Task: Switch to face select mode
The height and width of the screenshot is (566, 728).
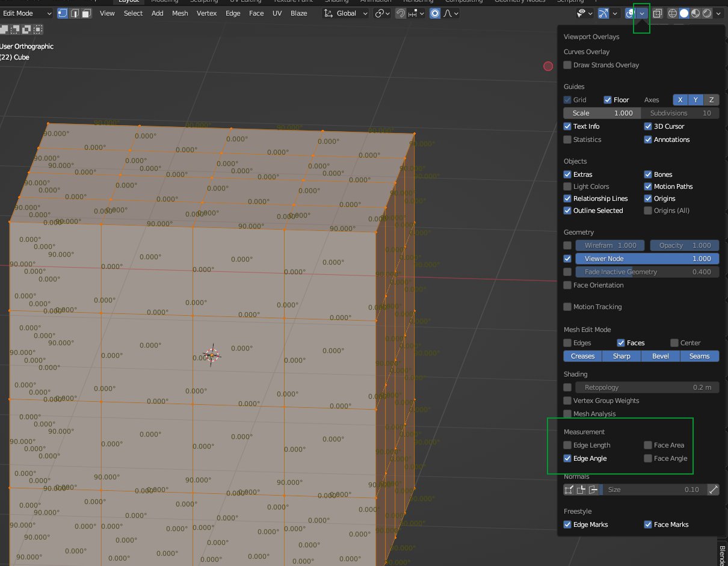Action: coord(87,13)
